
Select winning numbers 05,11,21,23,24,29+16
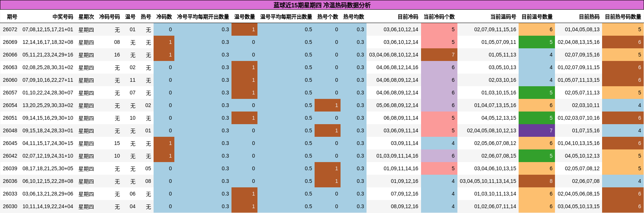click(x=48, y=55)
